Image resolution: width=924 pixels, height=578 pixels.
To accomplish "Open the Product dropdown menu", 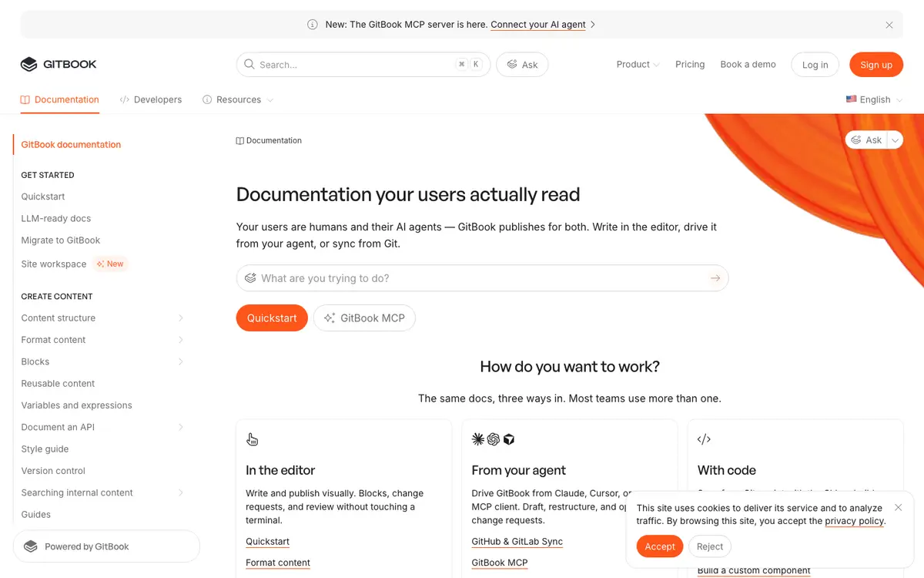I will 638,65.
